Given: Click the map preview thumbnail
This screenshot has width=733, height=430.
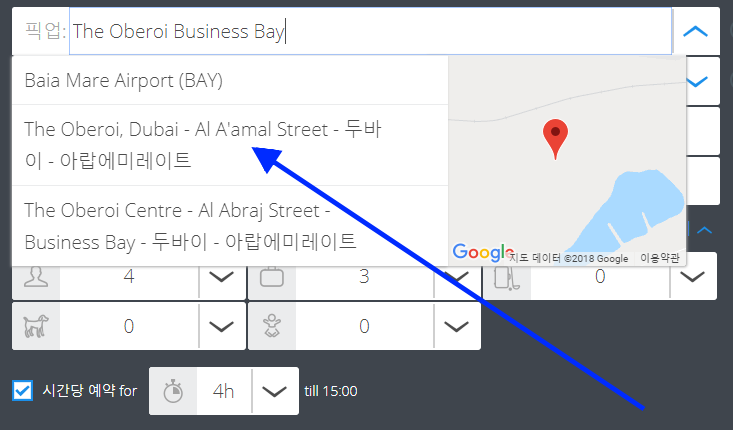Looking at the screenshot, I should coord(567,161).
